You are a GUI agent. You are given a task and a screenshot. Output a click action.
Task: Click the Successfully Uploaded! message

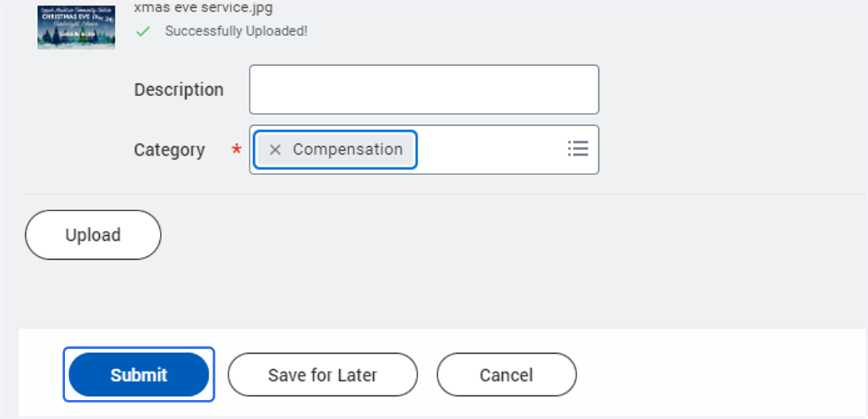(x=236, y=32)
